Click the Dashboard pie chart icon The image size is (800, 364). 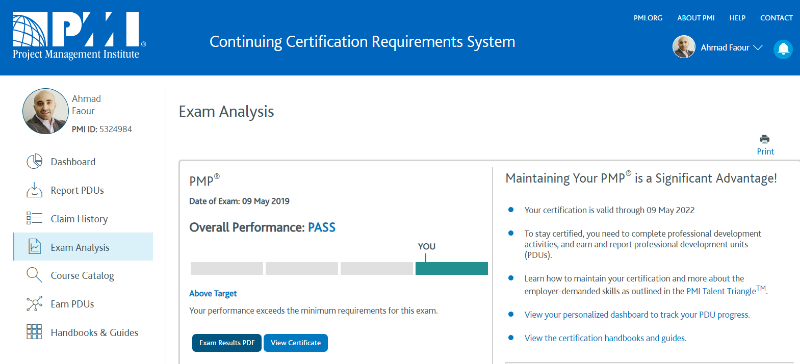[x=34, y=162]
